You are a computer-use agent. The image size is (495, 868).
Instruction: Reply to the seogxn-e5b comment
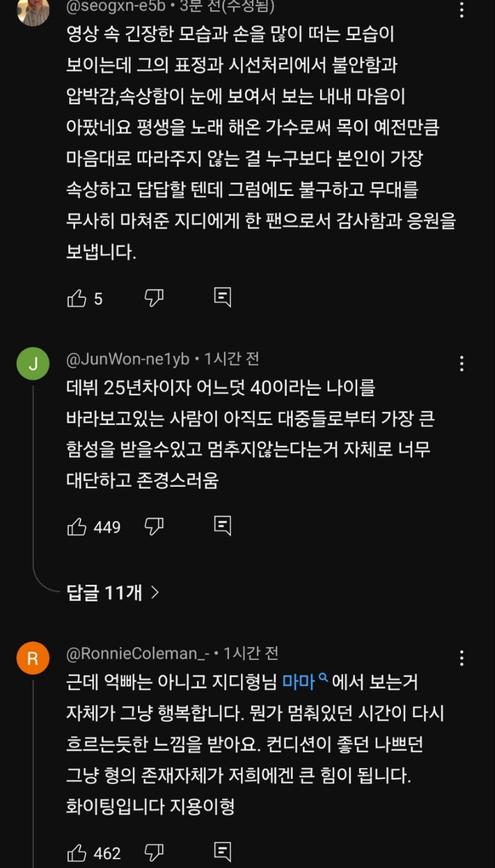tap(222, 297)
